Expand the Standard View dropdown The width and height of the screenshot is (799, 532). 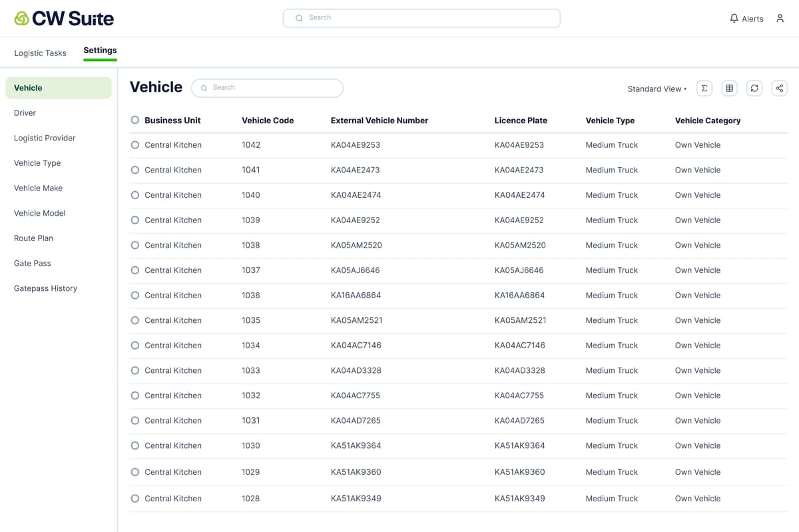click(657, 89)
